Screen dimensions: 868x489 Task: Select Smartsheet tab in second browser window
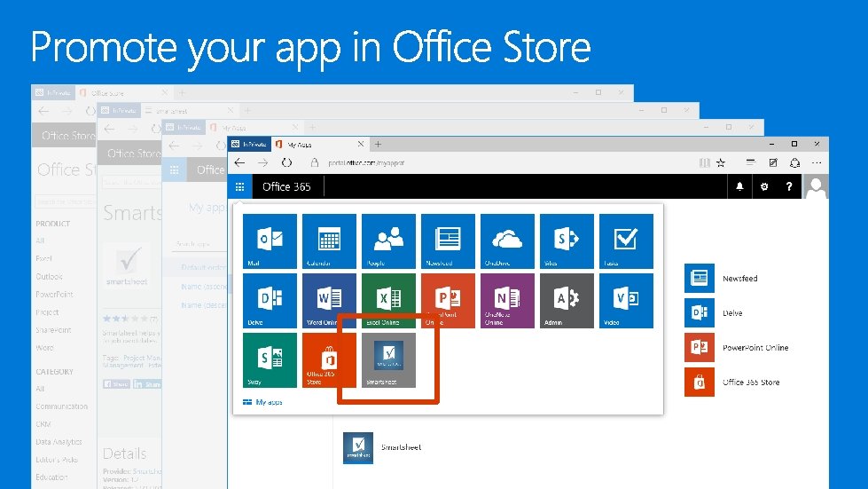[190, 111]
